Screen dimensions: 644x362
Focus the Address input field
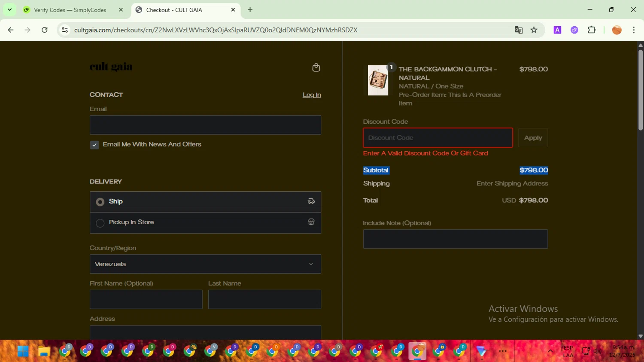pyautogui.click(x=205, y=332)
